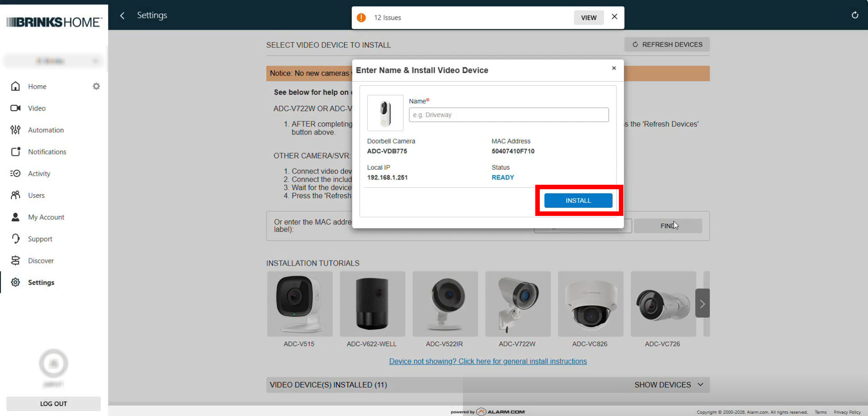This screenshot has width=868, height=416.
Task: Open the Notifications menu item
Action: pos(47,152)
